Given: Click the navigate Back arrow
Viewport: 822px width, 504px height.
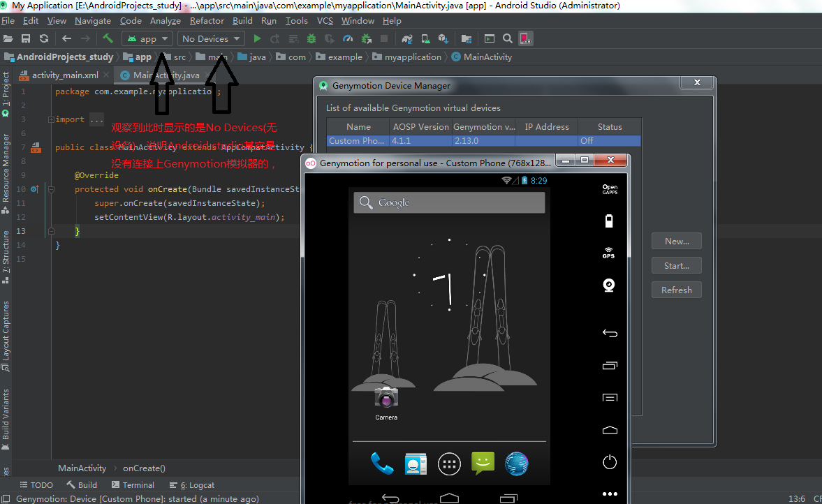Looking at the screenshot, I should point(66,38).
